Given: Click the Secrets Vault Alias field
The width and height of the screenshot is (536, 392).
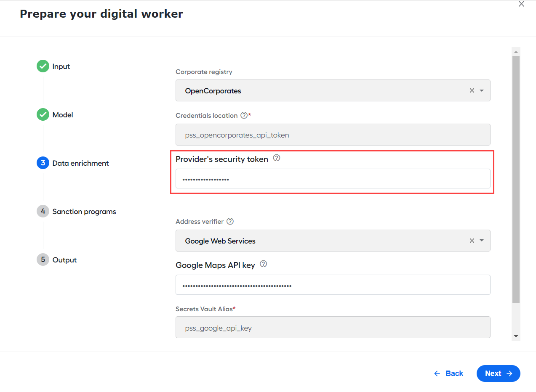Looking at the screenshot, I should click(x=333, y=327).
